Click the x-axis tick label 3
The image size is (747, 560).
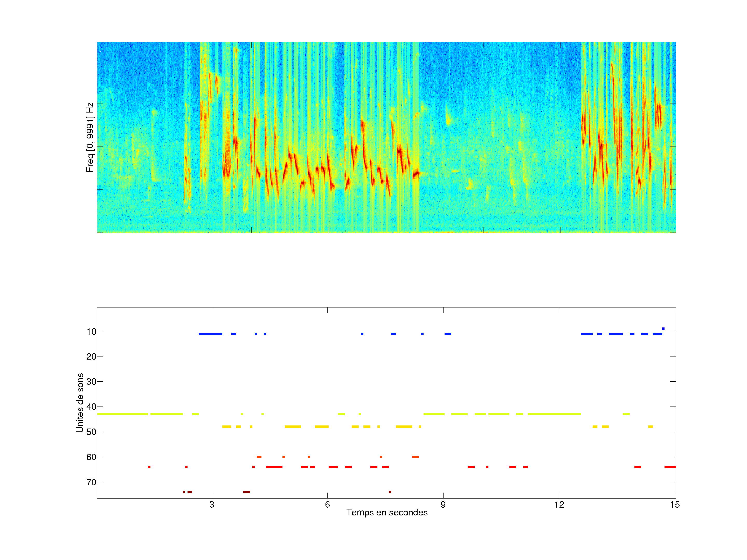click(x=211, y=505)
